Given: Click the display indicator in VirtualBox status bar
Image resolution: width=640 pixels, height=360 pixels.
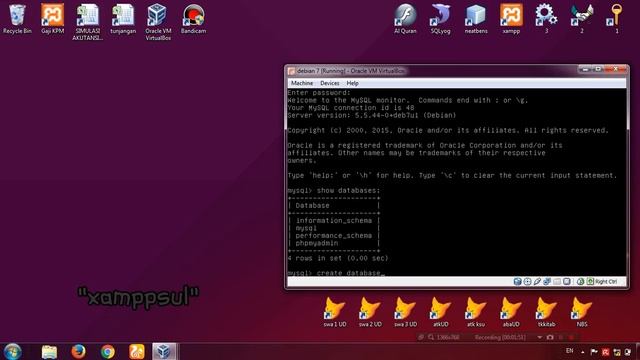Looking at the screenshot, I should (x=567, y=282).
